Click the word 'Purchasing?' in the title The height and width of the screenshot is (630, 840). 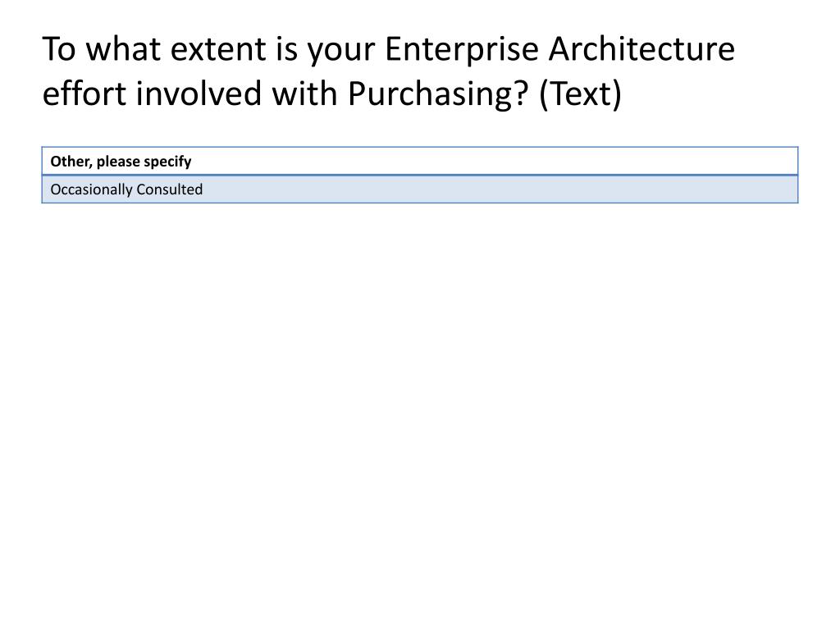pos(438,95)
